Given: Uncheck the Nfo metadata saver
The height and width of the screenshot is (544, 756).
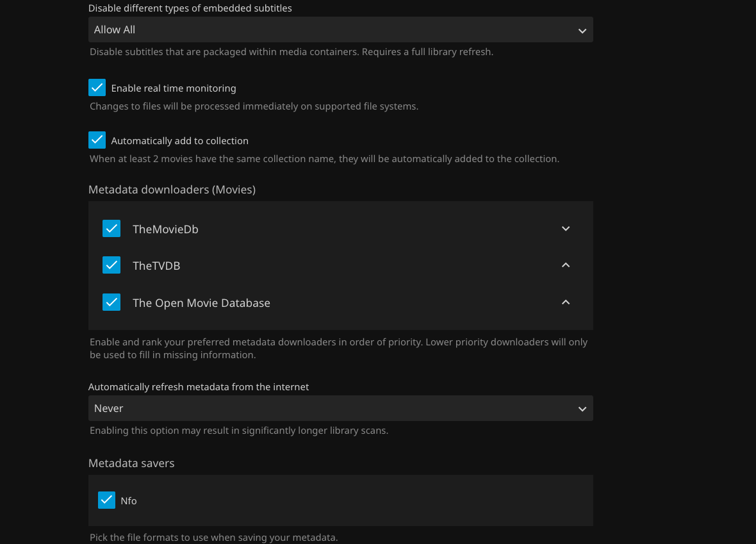Looking at the screenshot, I should [x=106, y=500].
